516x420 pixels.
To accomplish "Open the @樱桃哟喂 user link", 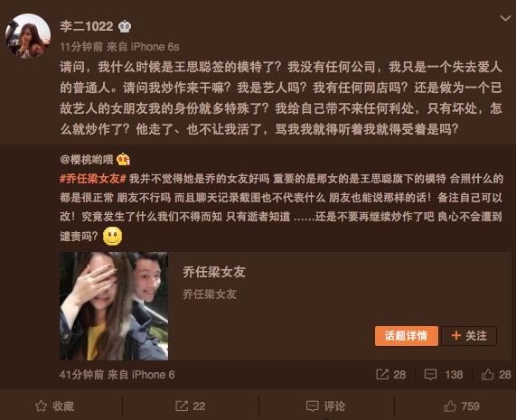I will click(87, 160).
